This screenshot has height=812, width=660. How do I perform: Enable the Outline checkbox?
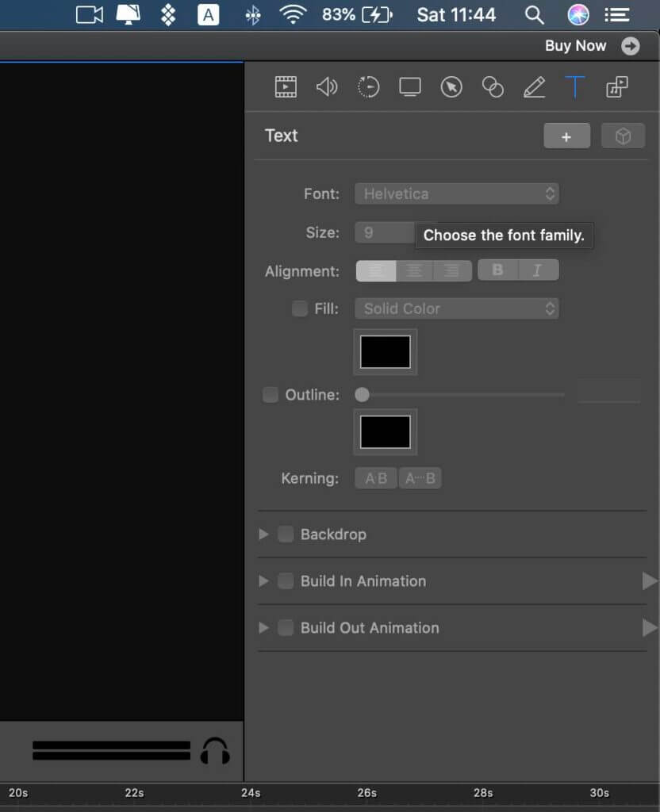click(x=271, y=395)
